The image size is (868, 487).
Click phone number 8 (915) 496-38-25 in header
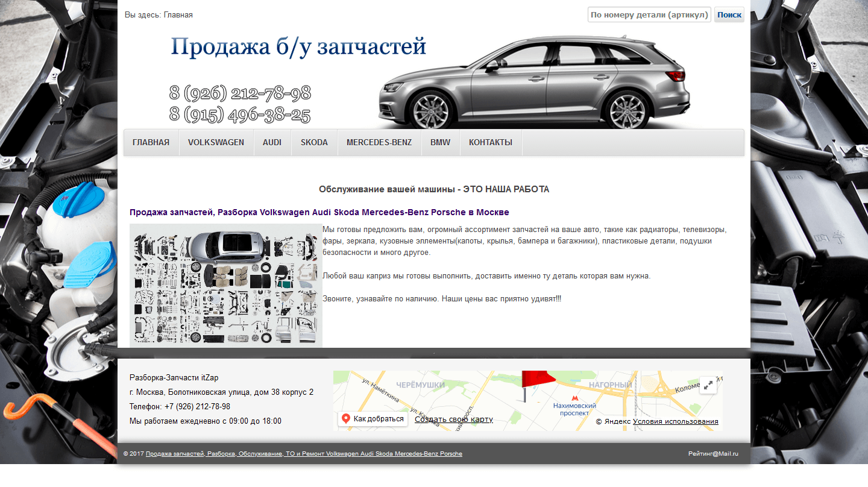click(240, 114)
